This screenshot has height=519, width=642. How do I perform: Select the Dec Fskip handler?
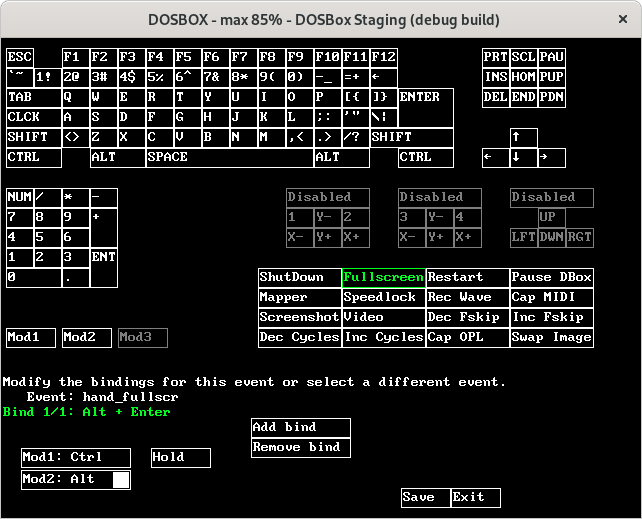[468, 318]
